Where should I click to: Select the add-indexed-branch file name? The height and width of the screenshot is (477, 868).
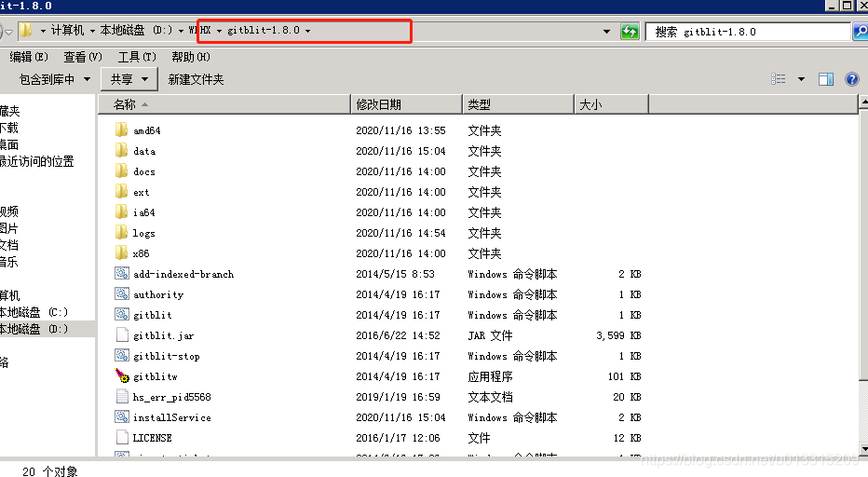pyautogui.click(x=183, y=274)
